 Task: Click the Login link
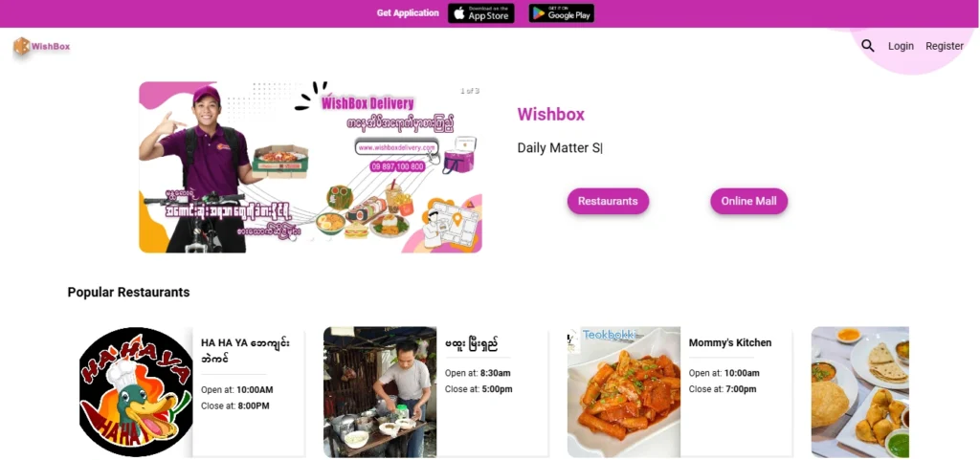coord(901,46)
